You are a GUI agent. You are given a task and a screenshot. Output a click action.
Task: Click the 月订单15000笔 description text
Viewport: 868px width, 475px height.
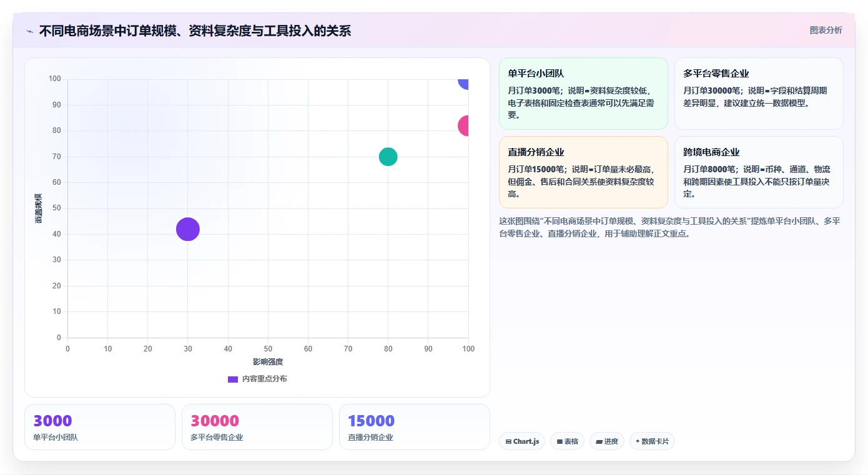coord(581,181)
